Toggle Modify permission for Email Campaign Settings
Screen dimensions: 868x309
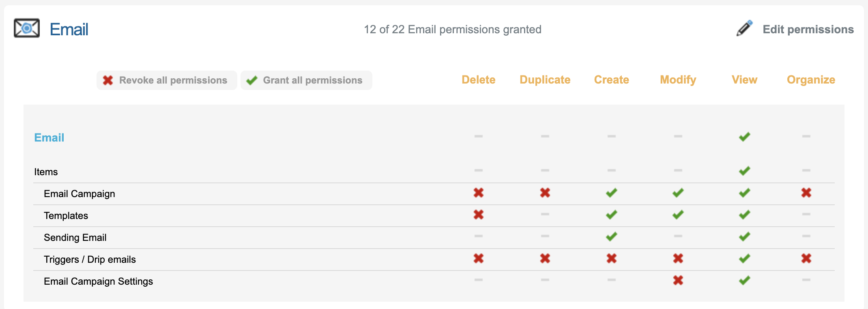pos(678,280)
